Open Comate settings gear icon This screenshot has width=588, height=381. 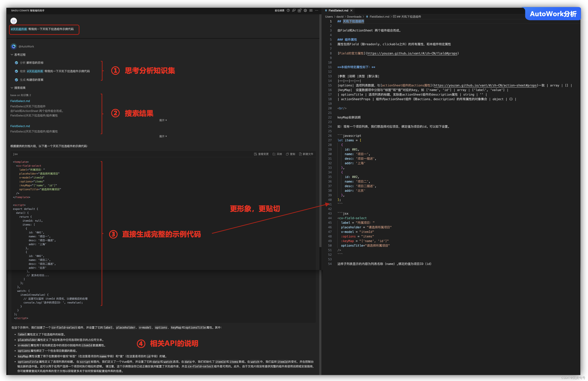[305, 10]
